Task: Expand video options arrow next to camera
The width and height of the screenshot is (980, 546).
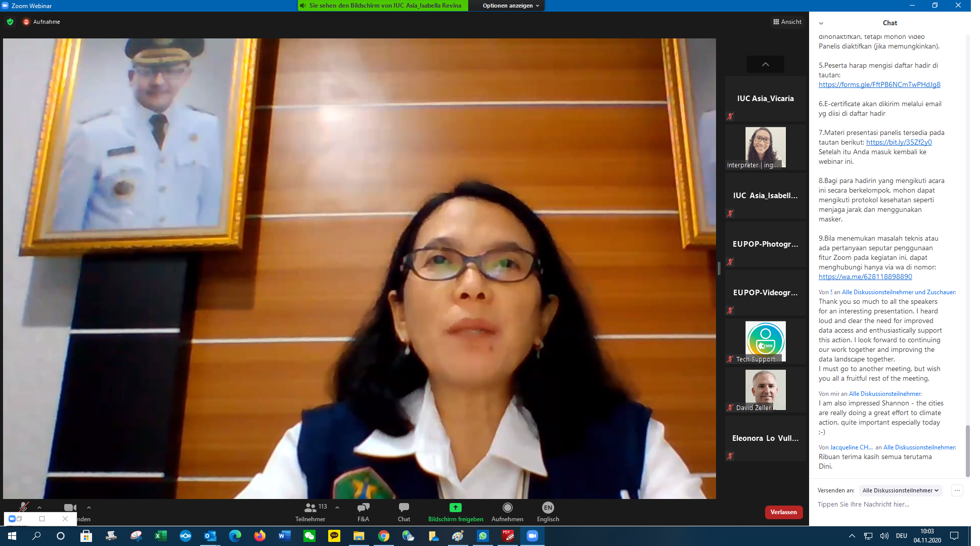Action: pyautogui.click(x=89, y=508)
